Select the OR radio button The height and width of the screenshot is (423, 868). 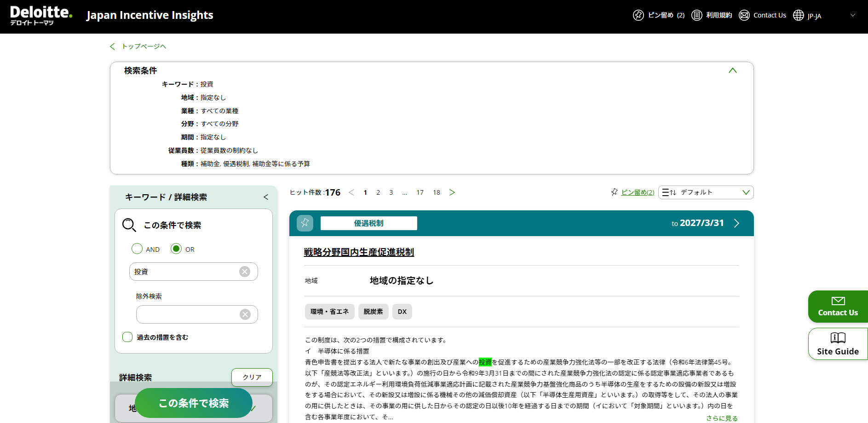[176, 249]
